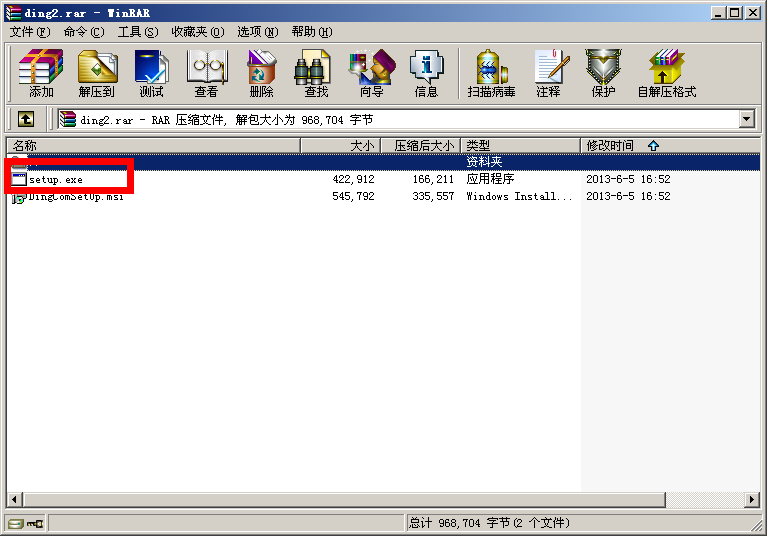Click packed size 166,211
Image resolution: width=767 pixels, height=536 pixels.
coord(433,179)
